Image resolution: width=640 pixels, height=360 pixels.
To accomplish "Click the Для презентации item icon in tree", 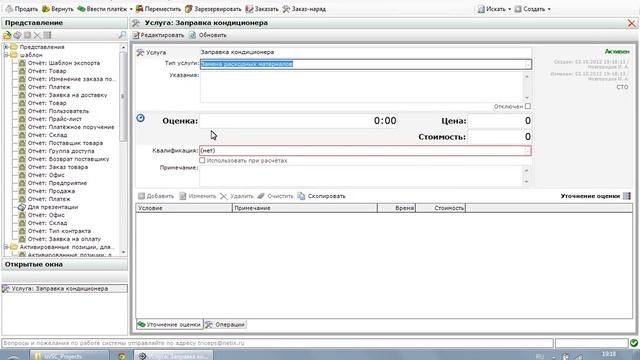I will [x=22, y=207].
